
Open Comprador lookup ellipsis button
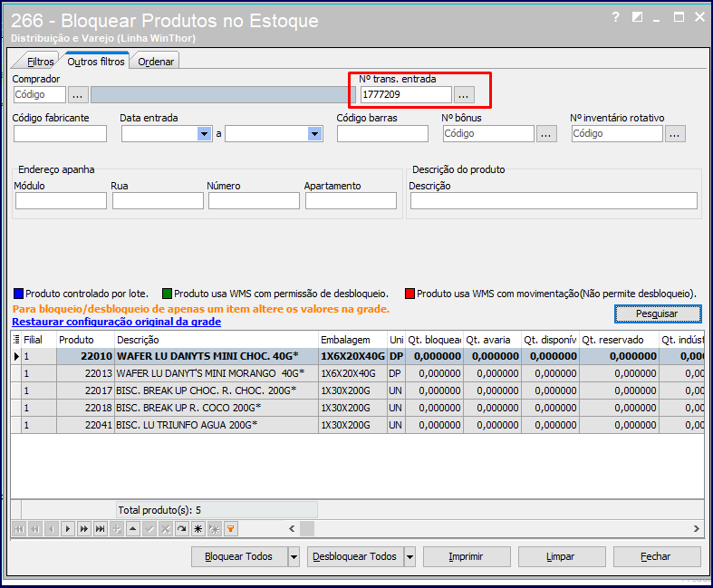(78, 95)
